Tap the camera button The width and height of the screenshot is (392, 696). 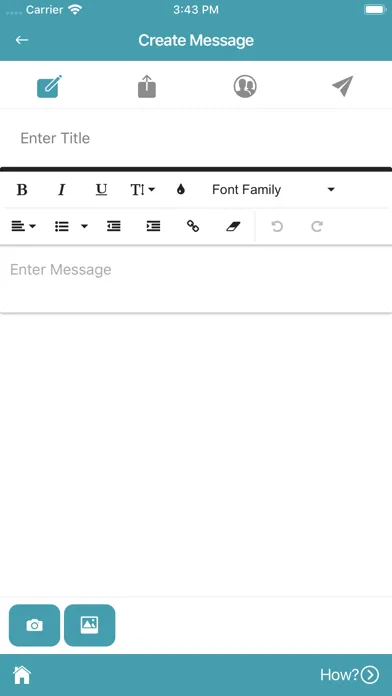coord(34,625)
